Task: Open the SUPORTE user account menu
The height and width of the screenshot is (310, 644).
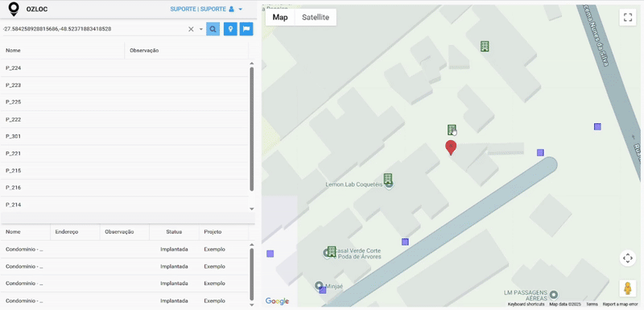Action: click(x=206, y=9)
